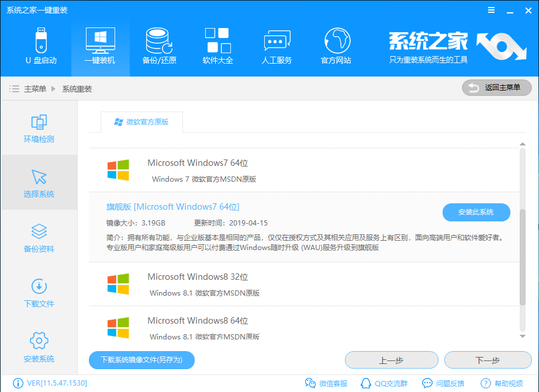This screenshot has width=539, height=392.
Task: Click the 更新时间: 2019-04-15 text
Action: (x=231, y=223)
